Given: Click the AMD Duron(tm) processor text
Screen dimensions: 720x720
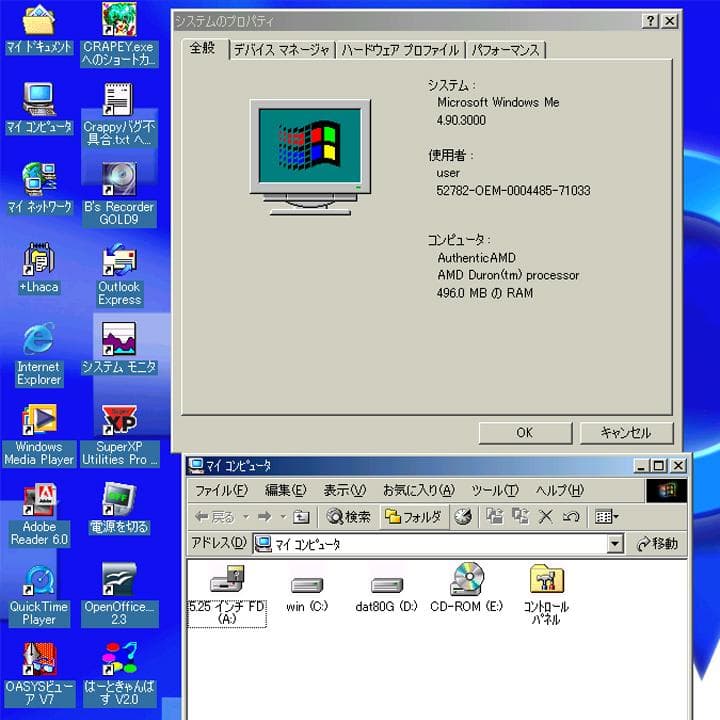Looking at the screenshot, I should (508, 275).
